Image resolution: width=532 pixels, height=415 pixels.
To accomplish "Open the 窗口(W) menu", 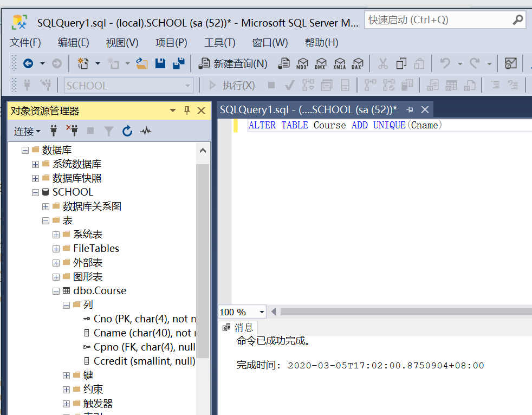I will (270, 42).
